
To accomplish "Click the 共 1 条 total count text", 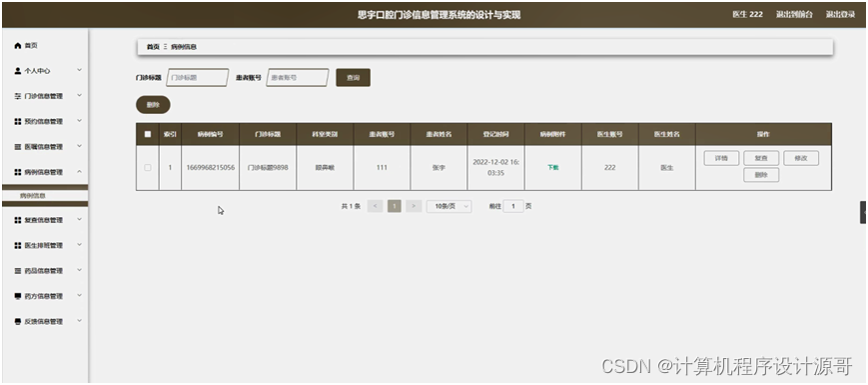I will [x=351, y=206].
